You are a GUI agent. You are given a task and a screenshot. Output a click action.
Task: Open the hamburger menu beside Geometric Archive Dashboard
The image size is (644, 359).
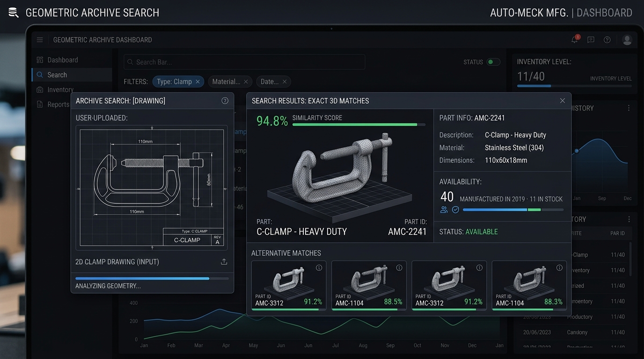click(40, 40)
